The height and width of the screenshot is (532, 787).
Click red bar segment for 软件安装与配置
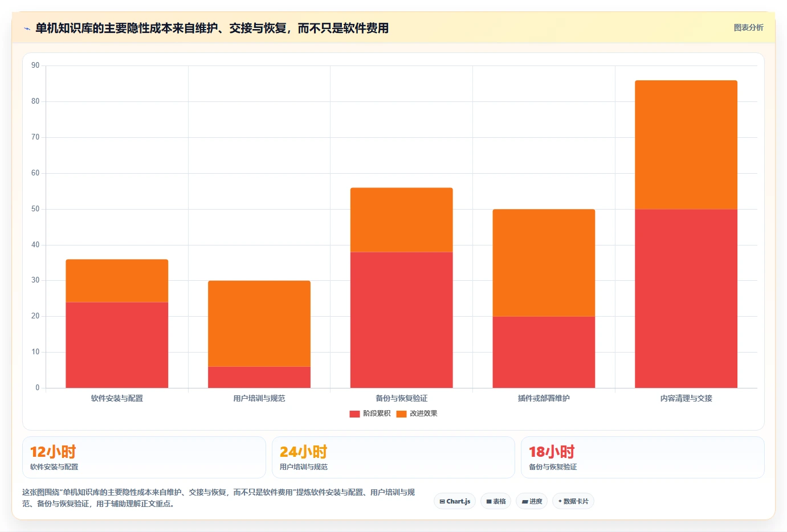117,345
